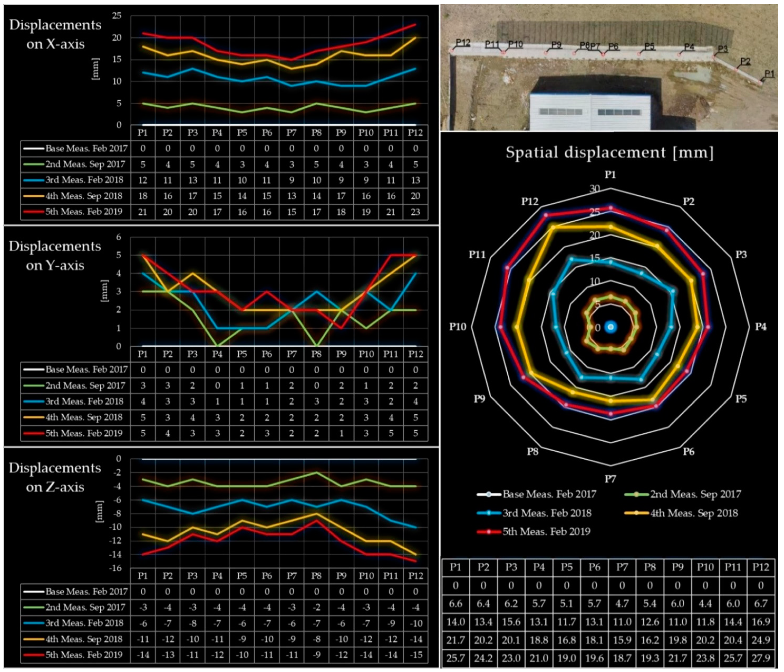Click the P1 marker label in aerial photo

coord(769,73)
